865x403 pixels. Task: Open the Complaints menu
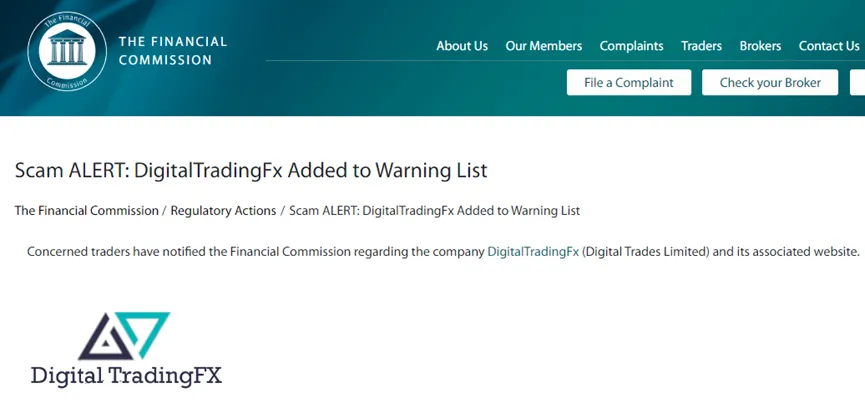point(631,46)
